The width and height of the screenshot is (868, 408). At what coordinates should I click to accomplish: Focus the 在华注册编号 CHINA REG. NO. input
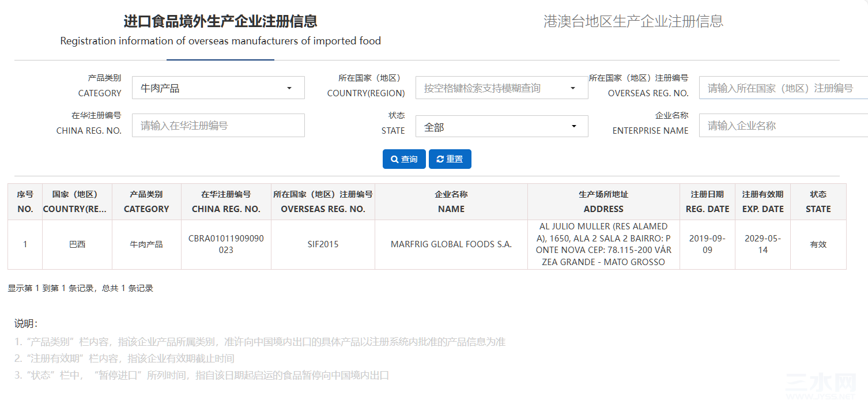pyautogui.click(x=218, y=125)
